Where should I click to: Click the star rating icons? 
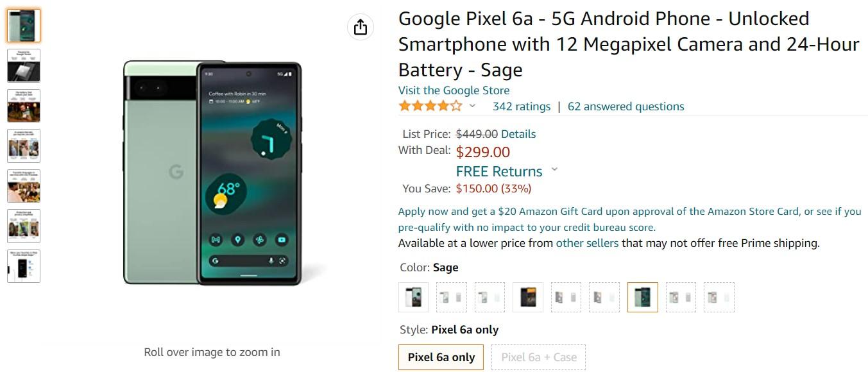pos(430,106)
